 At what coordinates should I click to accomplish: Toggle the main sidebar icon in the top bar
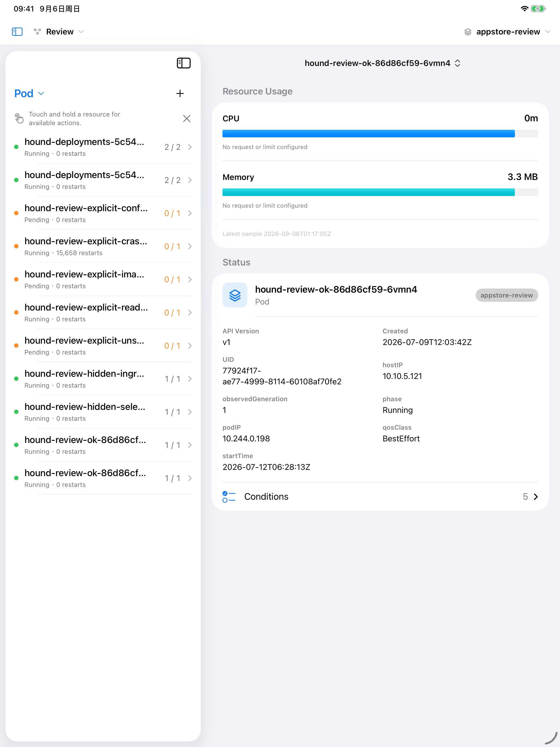coord(17,32)
